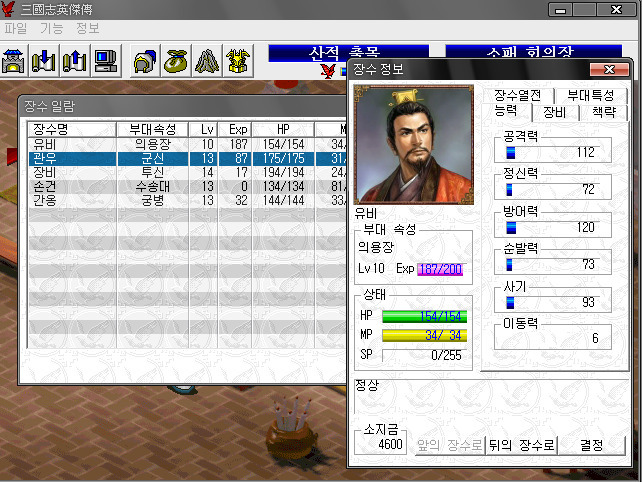Click the 산적 축목 banner
This screenshot has width=642, height=482.
[x=348, y=53]
